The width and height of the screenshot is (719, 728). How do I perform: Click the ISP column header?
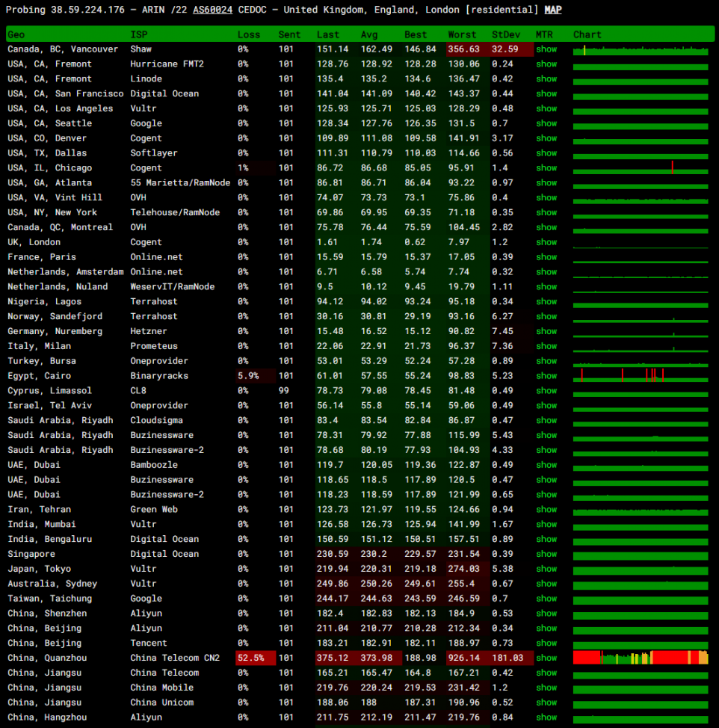coord(139,35)
